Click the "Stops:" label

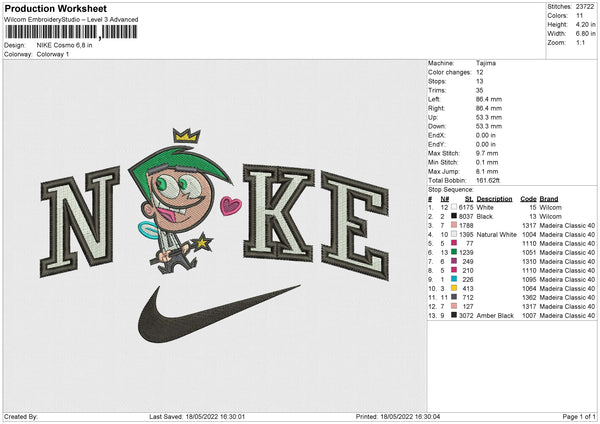tap(437, 81)
